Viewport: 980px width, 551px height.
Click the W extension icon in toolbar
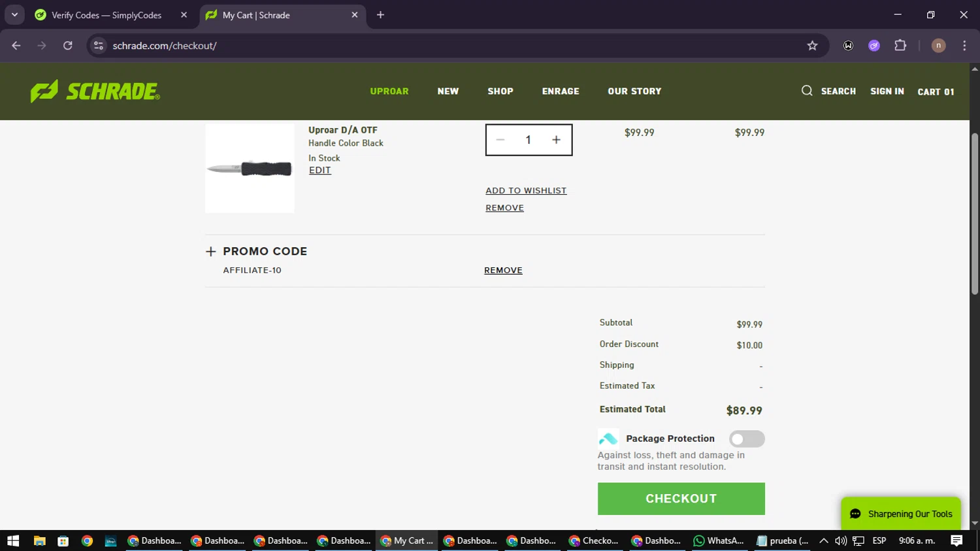coord(848,46)
